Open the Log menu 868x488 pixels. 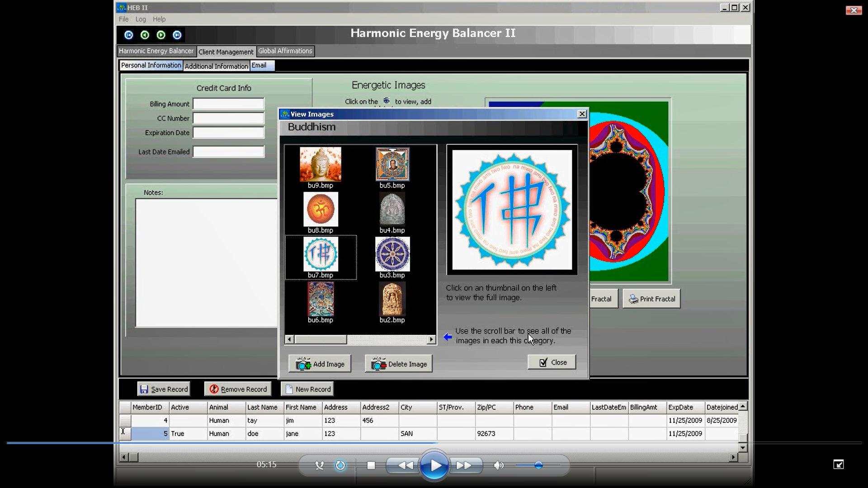coord(141,19)
